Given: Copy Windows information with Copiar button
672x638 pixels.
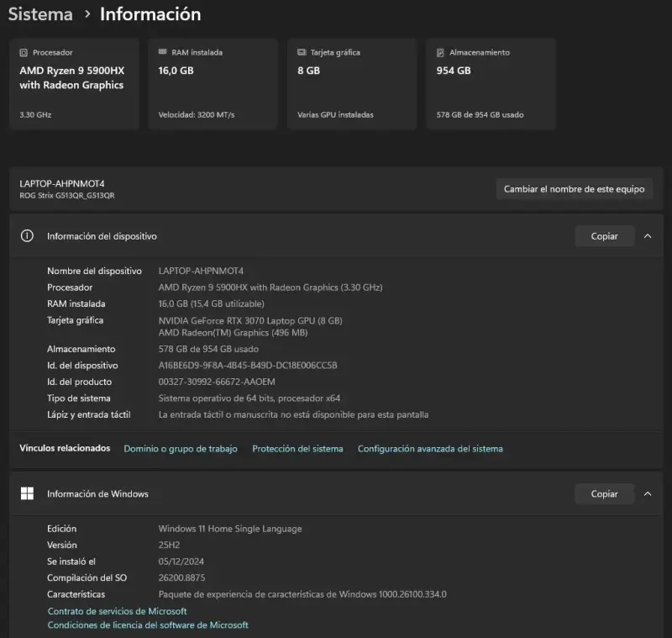Looking at the screenshot, I should (x=604, y=494).
